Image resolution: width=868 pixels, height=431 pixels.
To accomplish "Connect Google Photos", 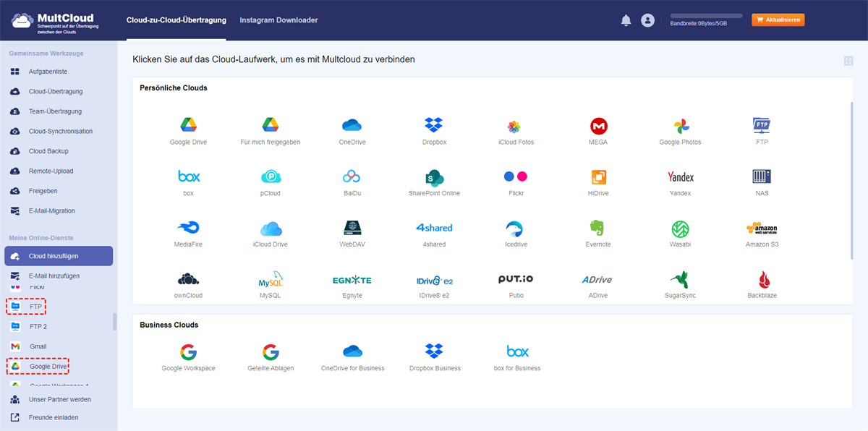I will coord(680,131).
